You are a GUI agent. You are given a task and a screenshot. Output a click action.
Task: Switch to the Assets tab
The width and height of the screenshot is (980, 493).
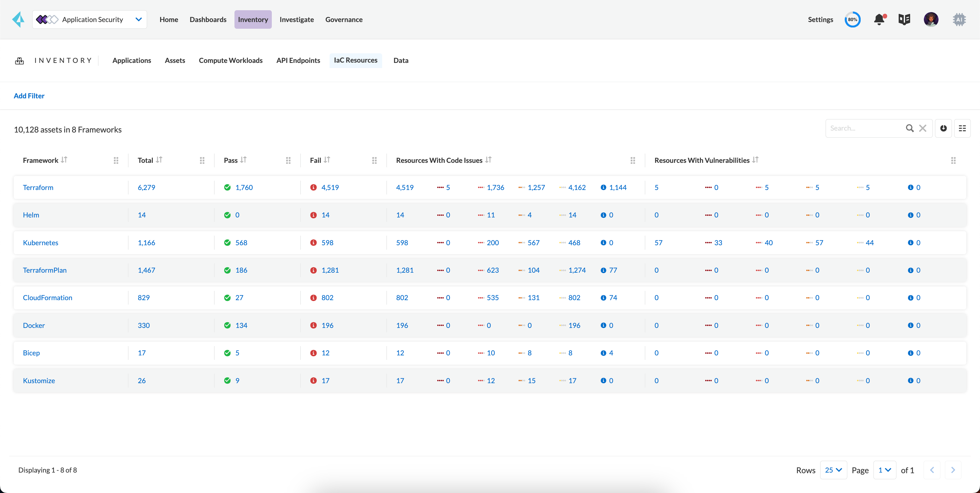(x=175, y=61)
